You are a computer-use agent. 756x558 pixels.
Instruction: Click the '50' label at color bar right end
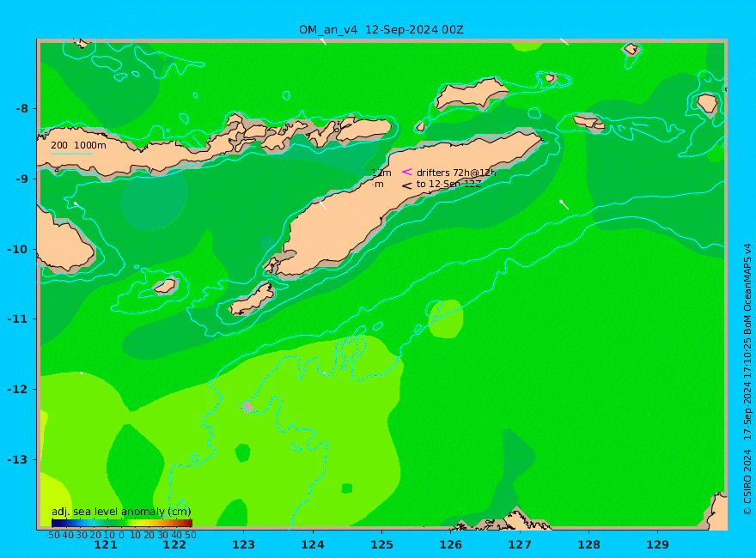[x=191, y=535]
